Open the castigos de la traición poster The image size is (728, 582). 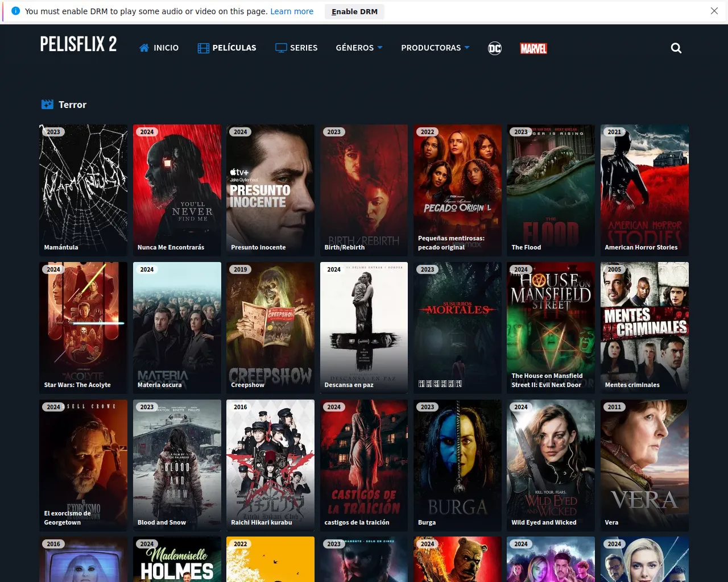click(x=364, y=465)
